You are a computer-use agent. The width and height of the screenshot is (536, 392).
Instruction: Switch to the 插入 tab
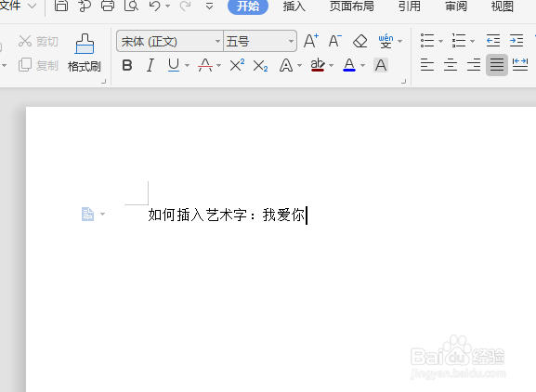tap(294, 7)
